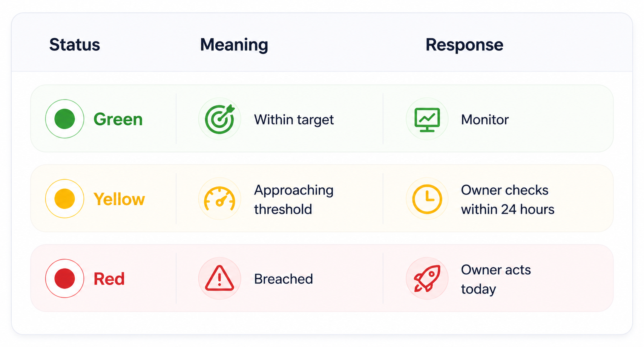Click the Status column header

pyautogui.click(x=75, y=45)
